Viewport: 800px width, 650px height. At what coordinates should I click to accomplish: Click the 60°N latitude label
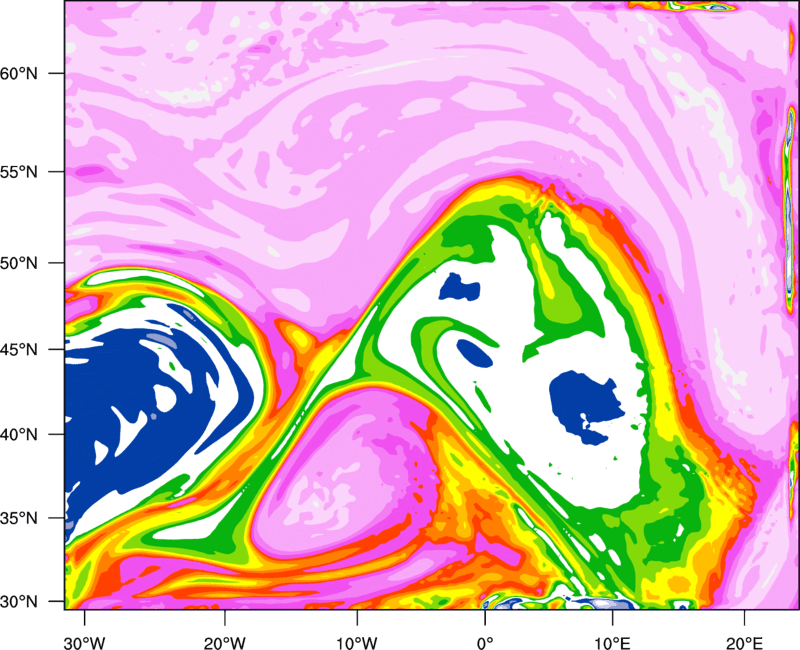click(x=19, y=73)
